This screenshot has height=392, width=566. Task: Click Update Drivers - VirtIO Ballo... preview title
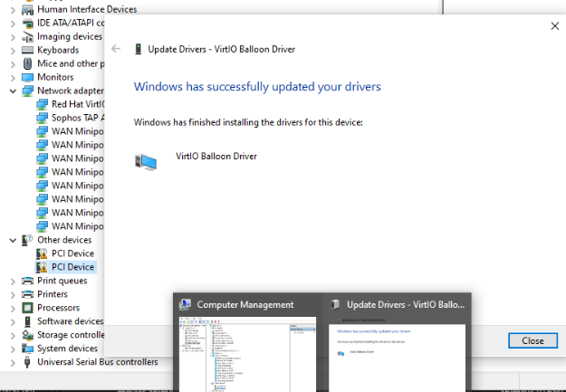coord(406,305)
